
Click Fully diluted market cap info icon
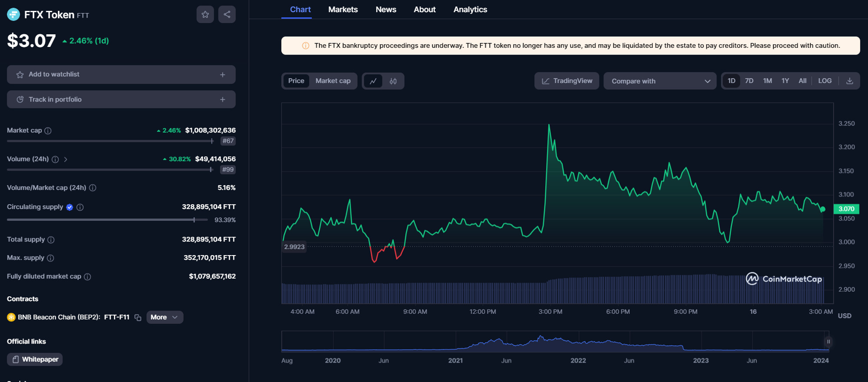[x=88, y=277]
